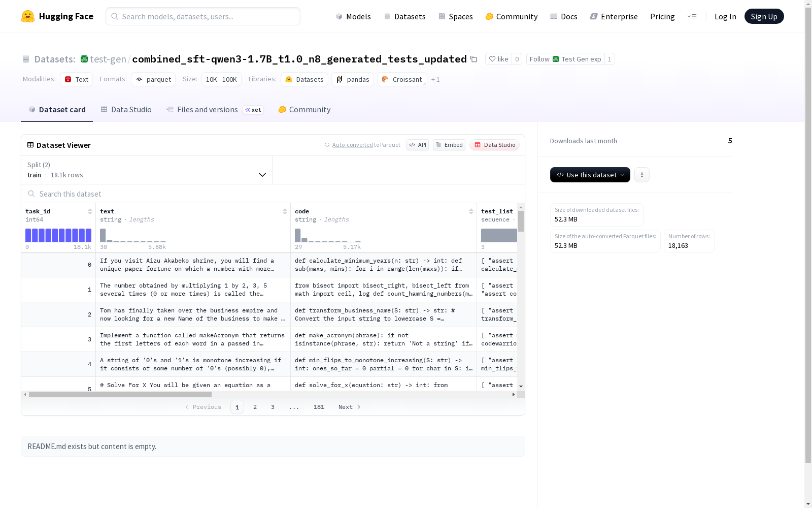The image size is (812, 508).
Task: Switch to the Data Studio tab
Action: pos(126,109)
